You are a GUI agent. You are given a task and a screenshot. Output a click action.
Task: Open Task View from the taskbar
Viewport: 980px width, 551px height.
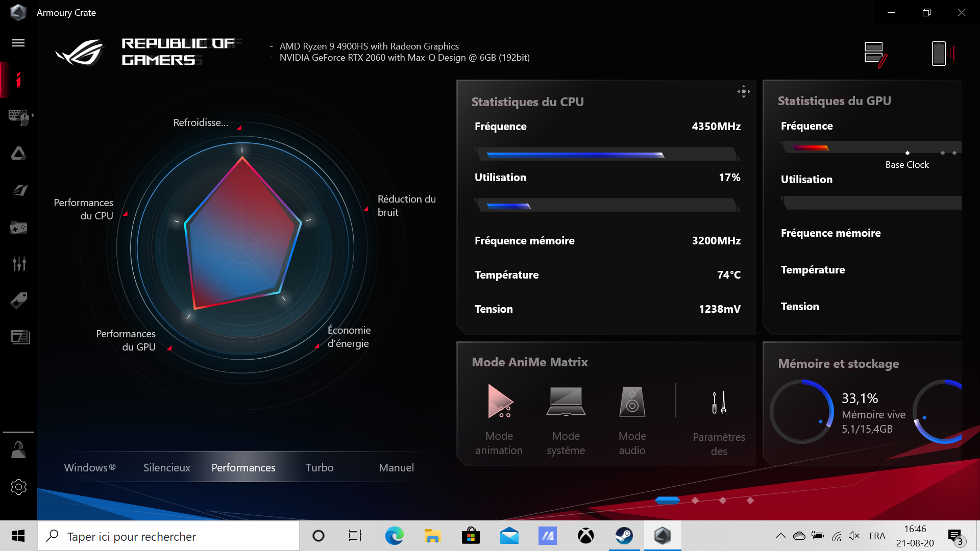click(355, 536)
